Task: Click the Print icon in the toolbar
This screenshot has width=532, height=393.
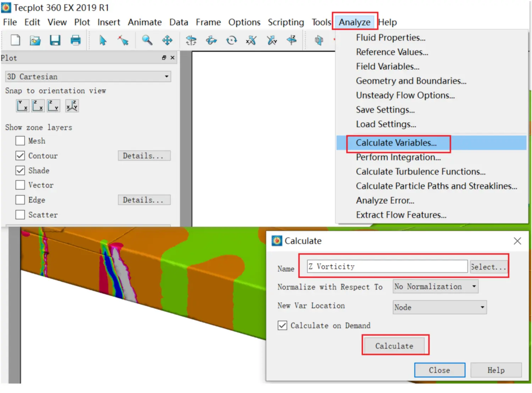Action: tap(76, 40)
